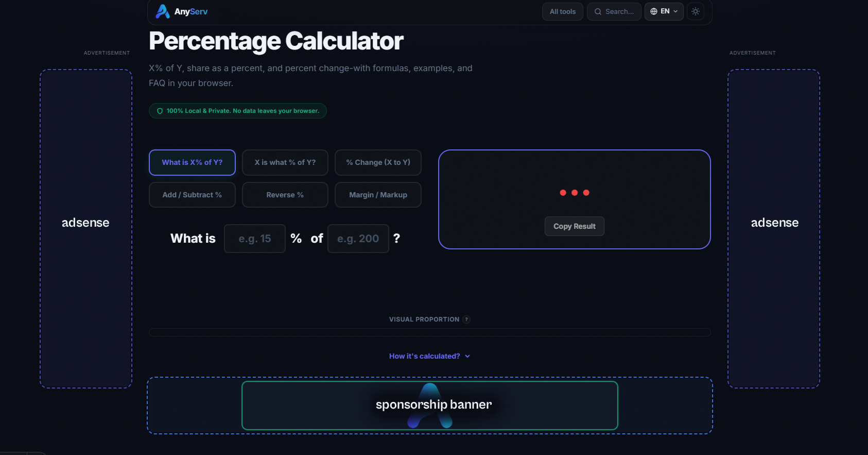
Task: Click the AnyServ brand name text
Action: point(191,11)
